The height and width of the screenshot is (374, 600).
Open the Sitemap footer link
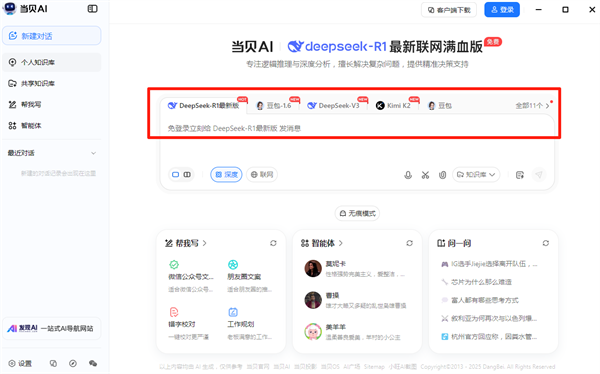click(x=374, y=367)
